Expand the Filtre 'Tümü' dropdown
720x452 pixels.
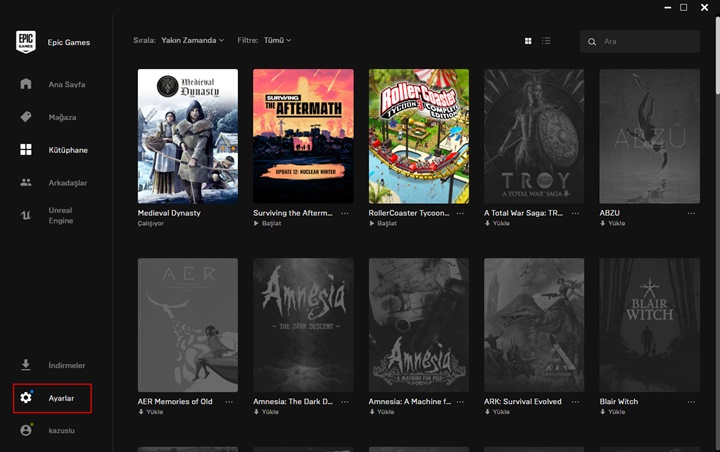(277, 41)
